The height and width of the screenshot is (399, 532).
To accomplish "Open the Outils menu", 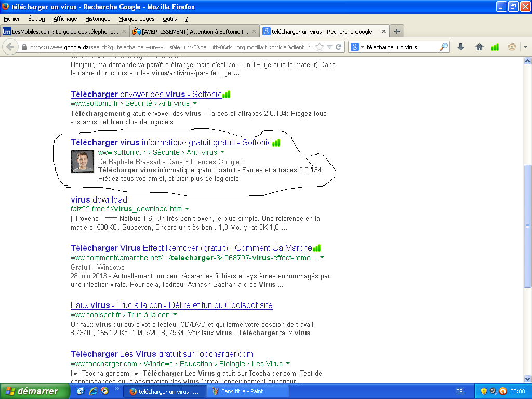I will [170, 19].
